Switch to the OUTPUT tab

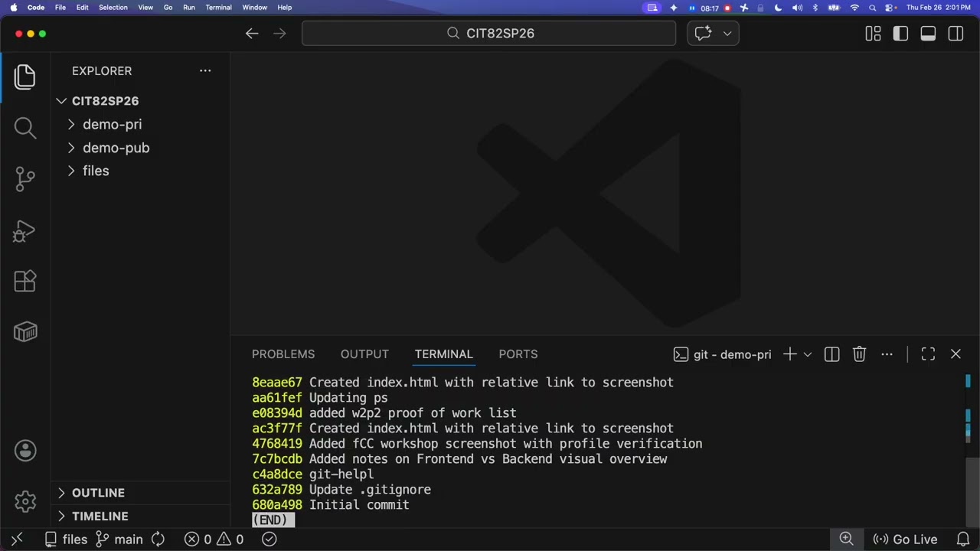(364, 354)
